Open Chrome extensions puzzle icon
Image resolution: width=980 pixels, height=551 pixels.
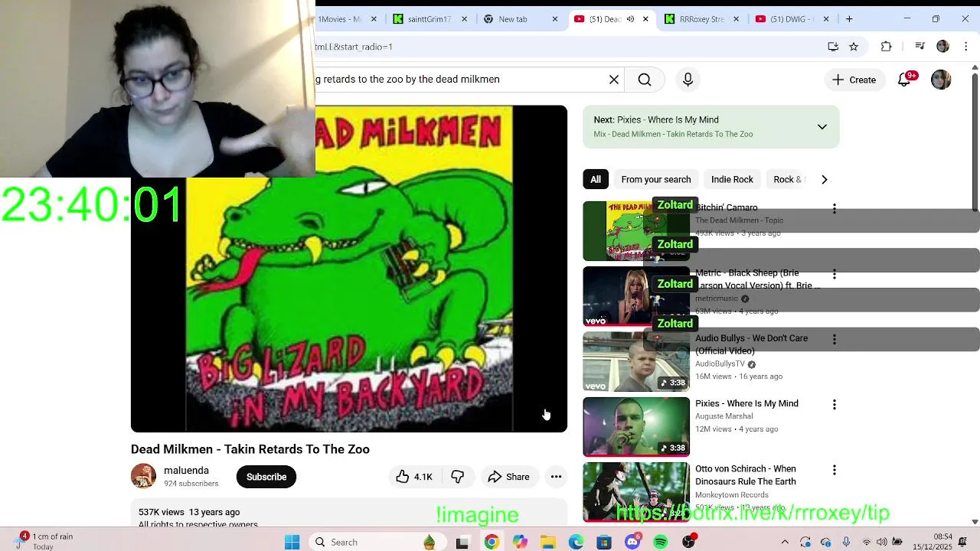pyautogui.click(x=887, y=47)
